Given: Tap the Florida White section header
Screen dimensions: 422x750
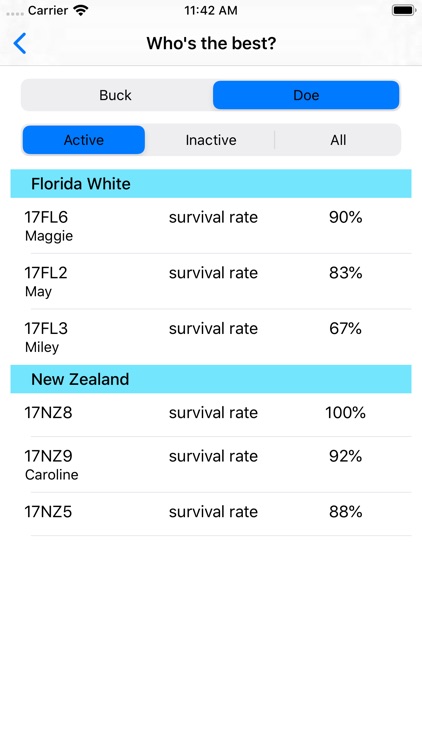Looking at the screenshot, I should [x=211, y=184].
